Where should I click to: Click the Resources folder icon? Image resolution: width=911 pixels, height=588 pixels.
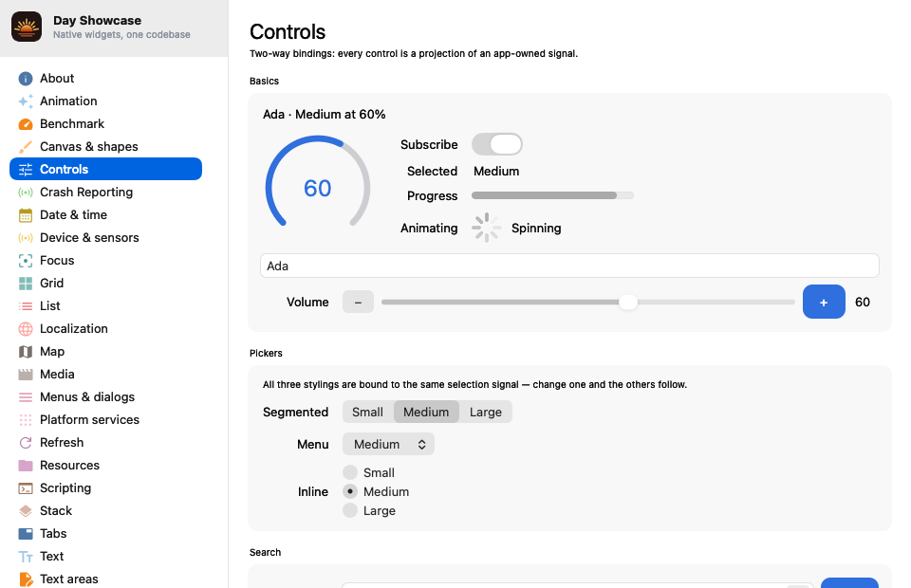pos(26,466)
